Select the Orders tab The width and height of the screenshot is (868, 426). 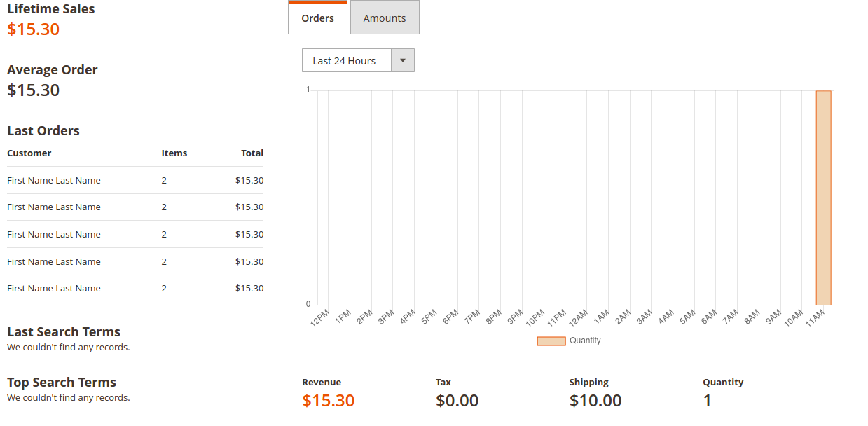click(x=317, y=19)
